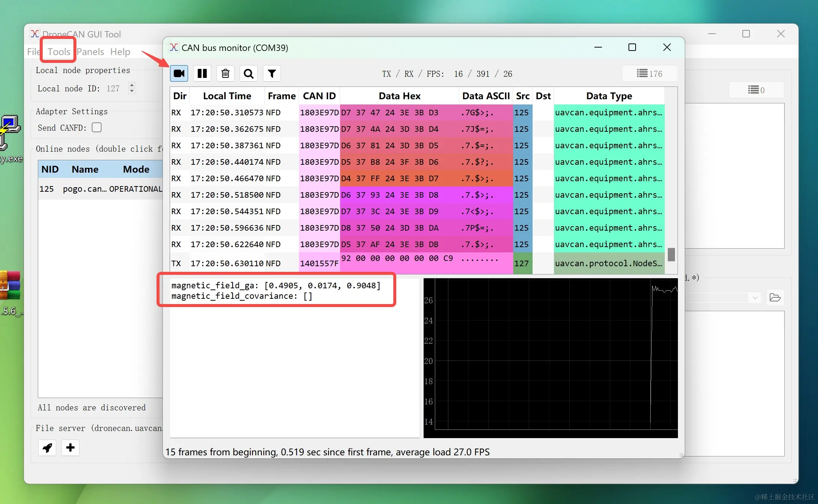Decrease Local node ID stepper
This screenshot has height=504, width=818.
(132, 91)
